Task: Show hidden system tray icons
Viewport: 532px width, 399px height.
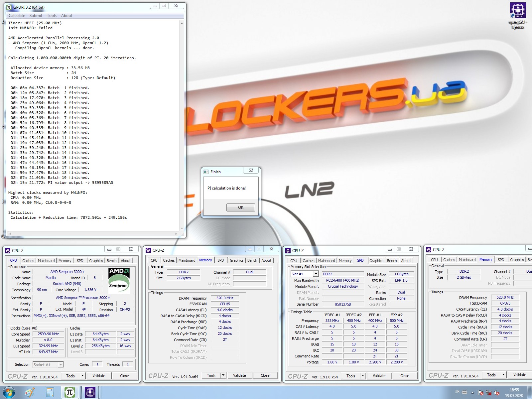Action: pyautogui.click(x=472, y=392)
